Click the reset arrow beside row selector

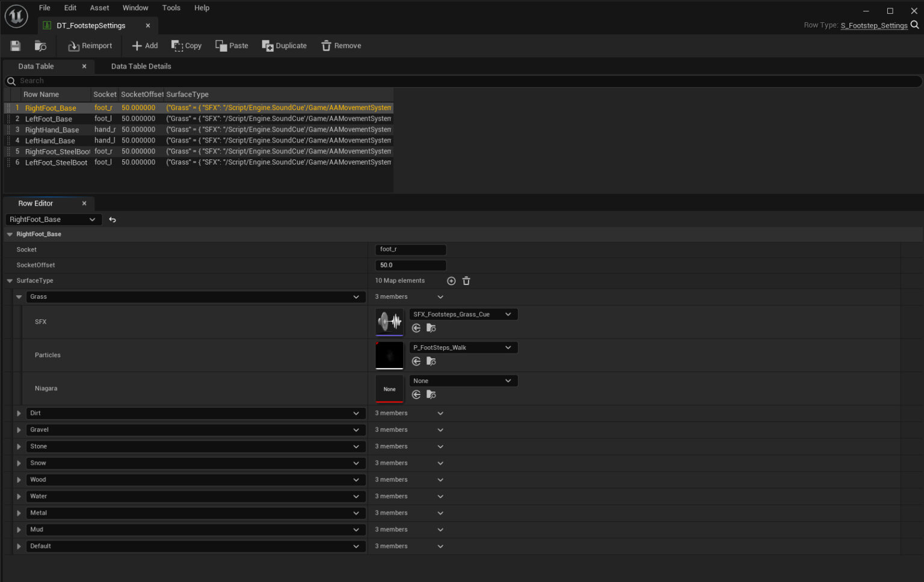[x=112, y=220]
